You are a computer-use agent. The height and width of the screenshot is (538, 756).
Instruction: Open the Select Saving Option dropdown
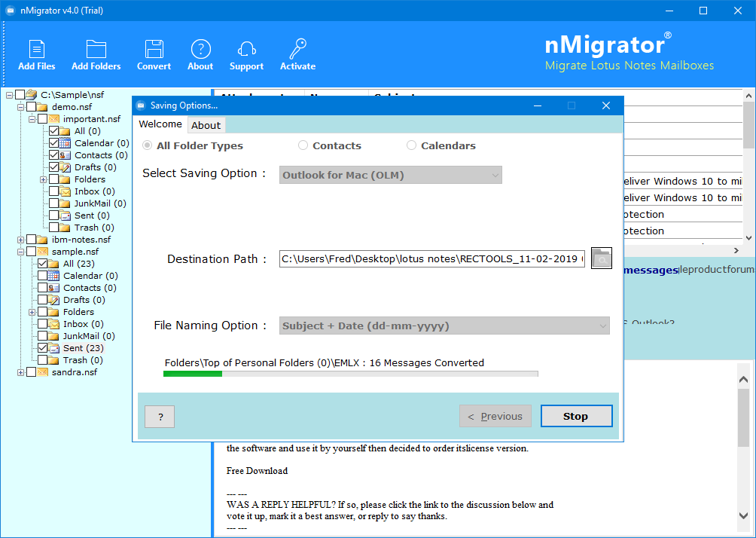click(391, 175)
